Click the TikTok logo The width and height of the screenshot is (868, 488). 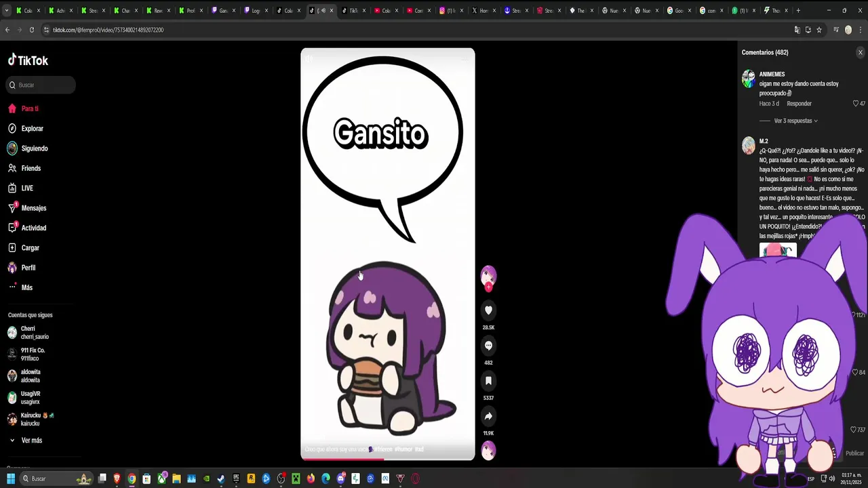click(28, 60)
